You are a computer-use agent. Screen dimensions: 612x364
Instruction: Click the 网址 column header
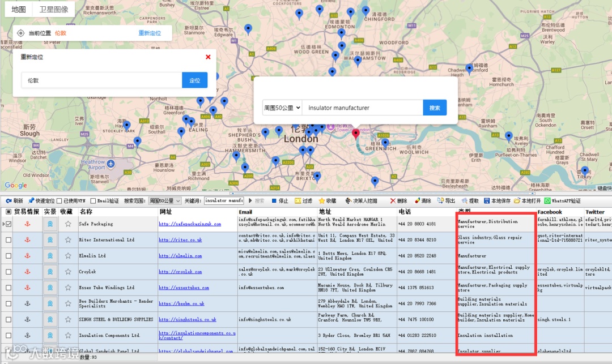click(x=165, y=212)
